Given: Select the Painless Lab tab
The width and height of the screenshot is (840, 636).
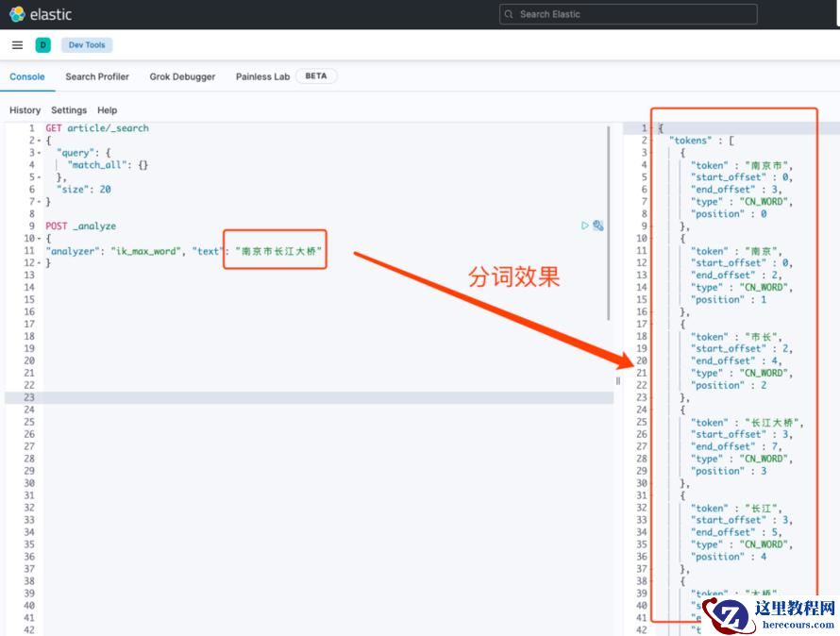Looking at the screenshot, I should (x=262, y=76).
